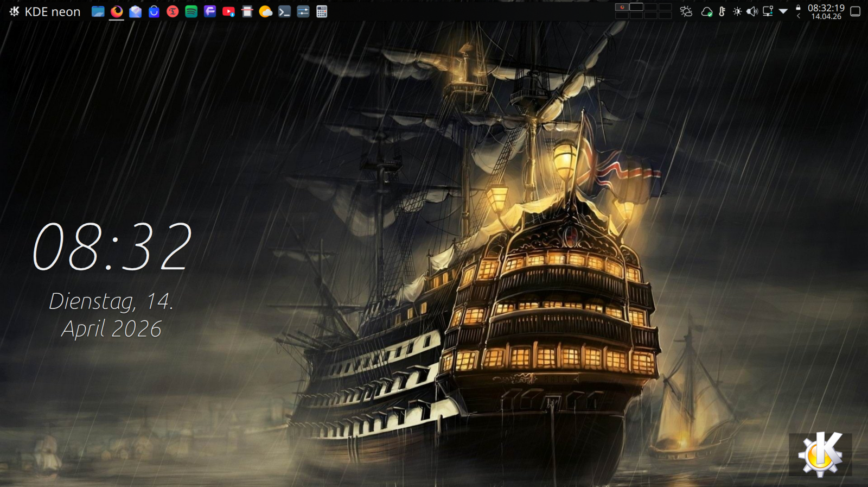The width and height of the screenshot is (868, 487).
Task: Launch Spotify from the panel
Action: tap(191, 11)
